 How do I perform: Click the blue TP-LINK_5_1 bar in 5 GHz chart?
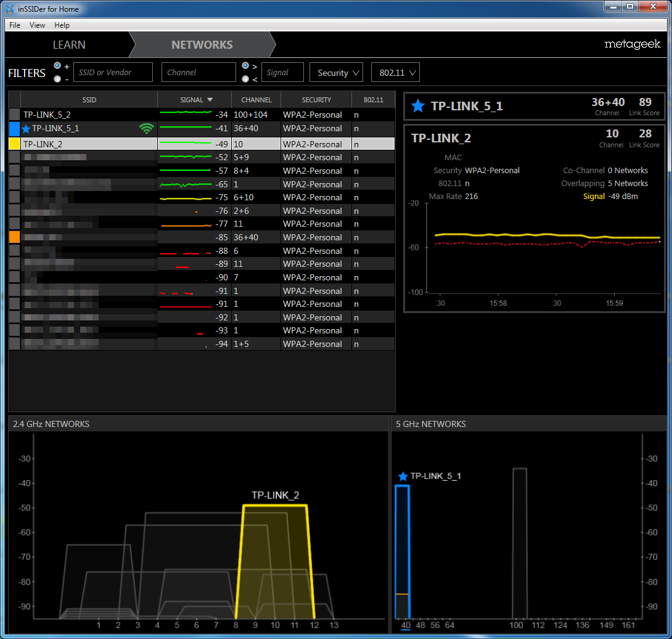click(x=402, y=552)
